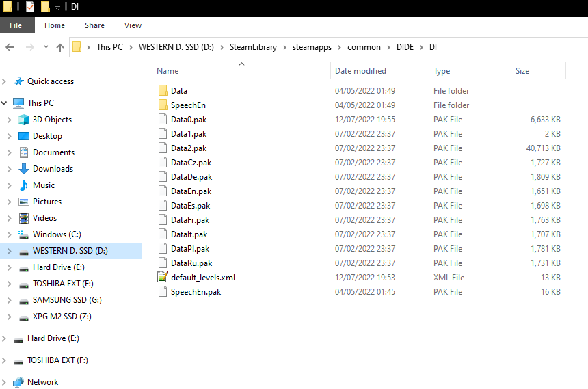Switch to the Share ribbon tab
Image resolution: width=588 pixels, height=389 pixels.
(x=94, y=25)
